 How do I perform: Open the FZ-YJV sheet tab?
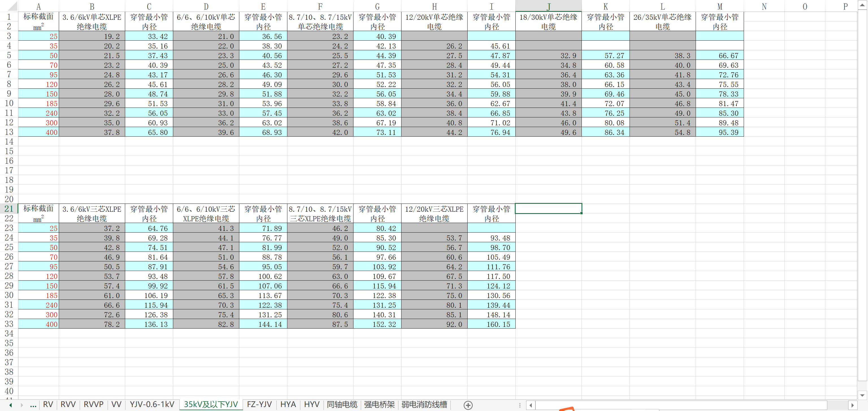coord(259,404)
